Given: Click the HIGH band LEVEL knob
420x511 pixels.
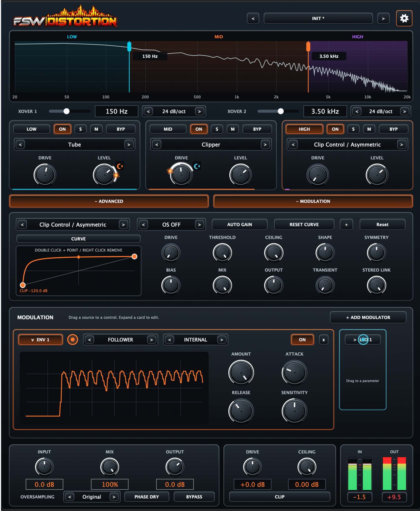Looking at the screenshot, I should tap(377, 175).
